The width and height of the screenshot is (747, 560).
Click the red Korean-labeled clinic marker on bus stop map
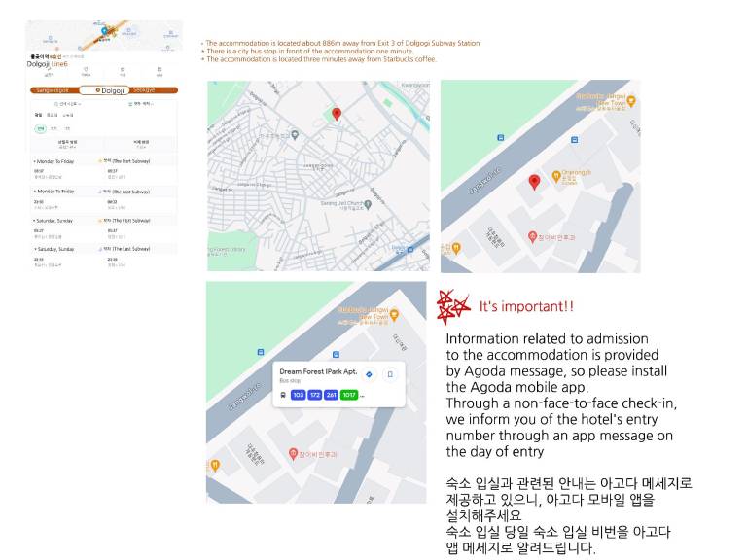294,454
